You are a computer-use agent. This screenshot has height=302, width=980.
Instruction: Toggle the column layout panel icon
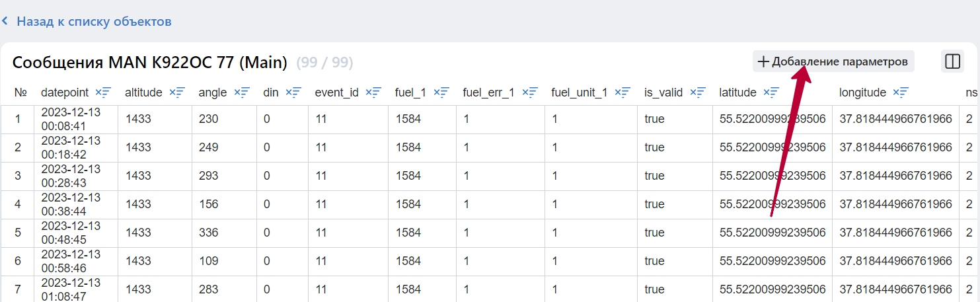[952, 61]
